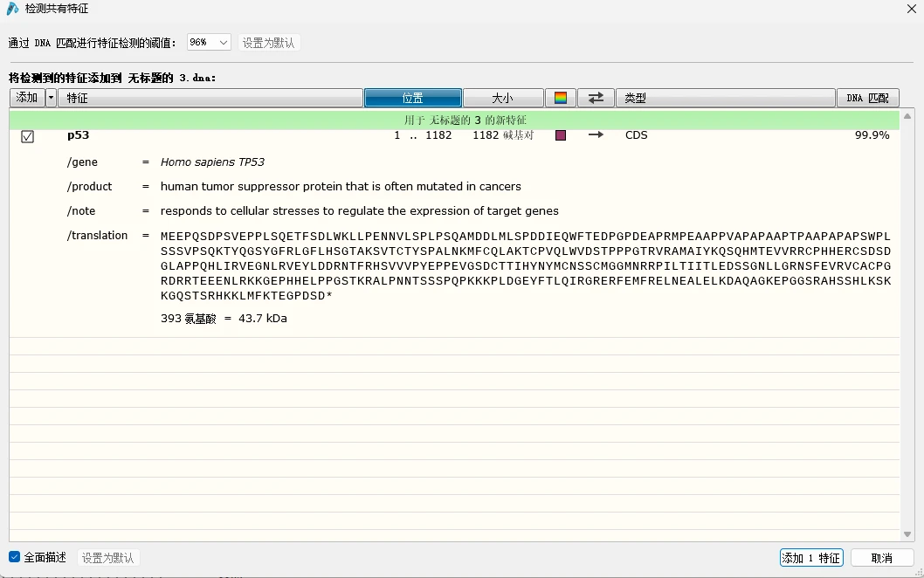Viewport: 924px width, 578px height.
Task: Open the 96% threshold dropdown
Action: tap(209, 43)
